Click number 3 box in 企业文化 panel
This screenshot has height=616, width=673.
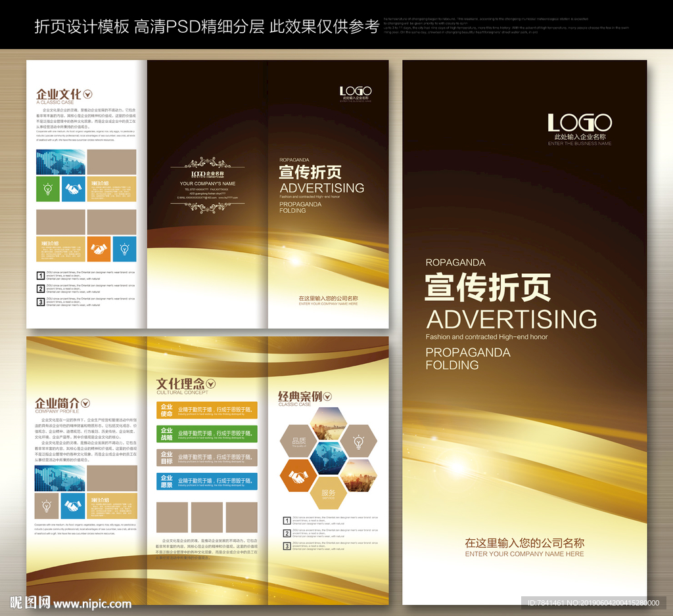(x=40, y=302)
